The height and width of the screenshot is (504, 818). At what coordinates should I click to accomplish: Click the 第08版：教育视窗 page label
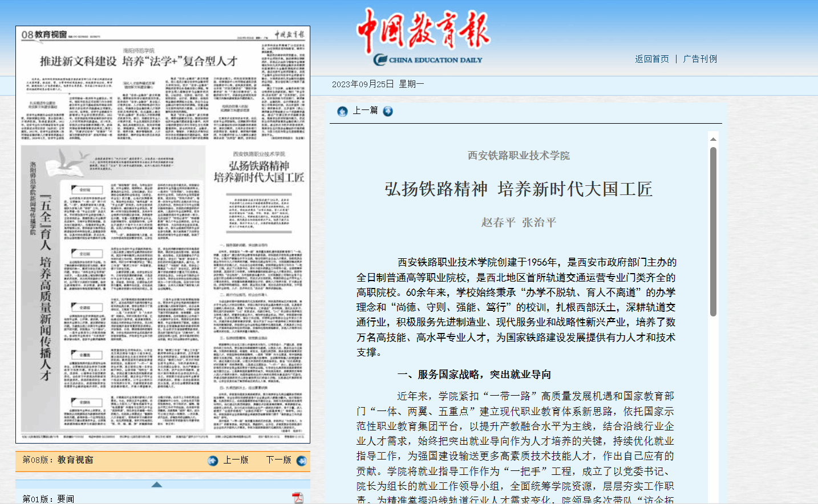click(x=58, y=460)
